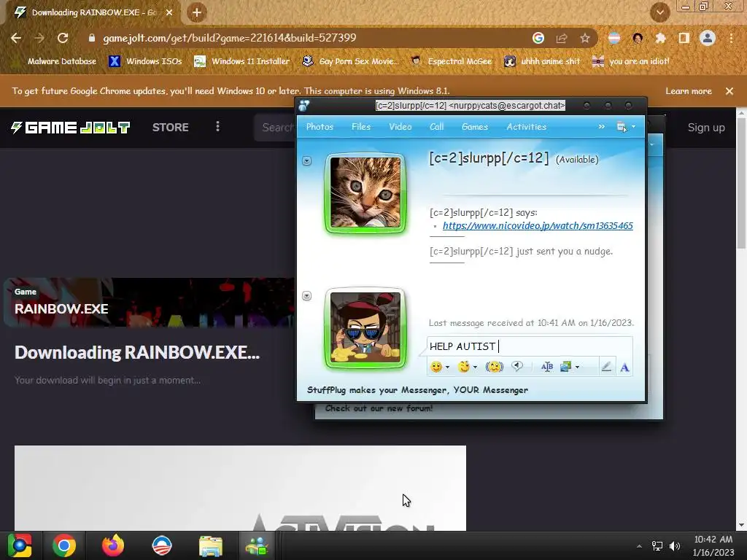Click the AB text format icon
Image resolution: width=747 pixels, height=560 pixels.
pyautogui.click(x=547, y=367)
